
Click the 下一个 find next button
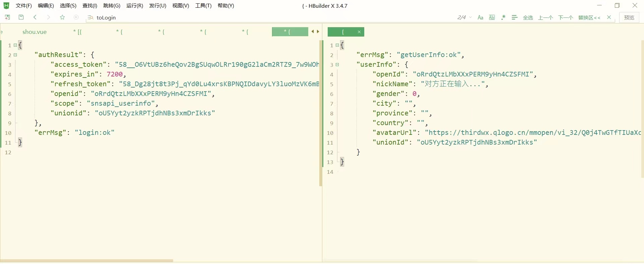pyautogui.click(x=566, y=17)
